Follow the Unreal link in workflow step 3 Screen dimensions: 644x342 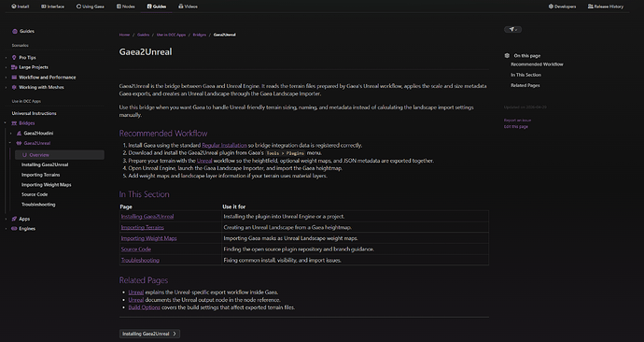[204, 161]
